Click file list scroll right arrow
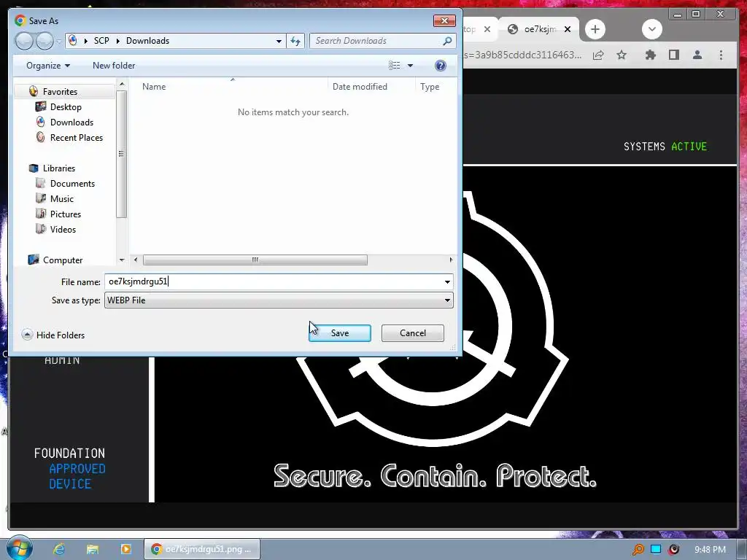 pyautogui.click(x=451, y=260)
